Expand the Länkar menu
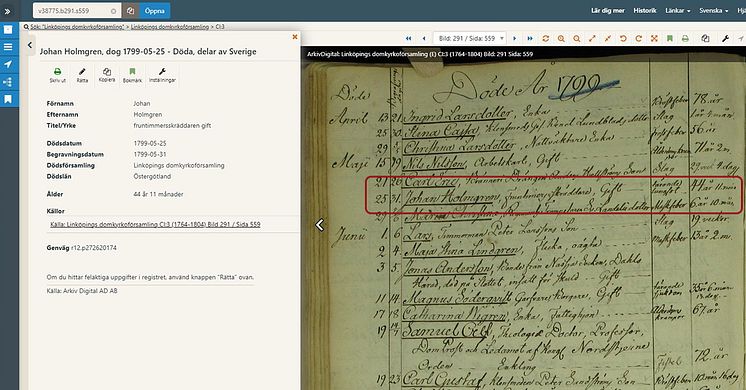 pos(677,10)
